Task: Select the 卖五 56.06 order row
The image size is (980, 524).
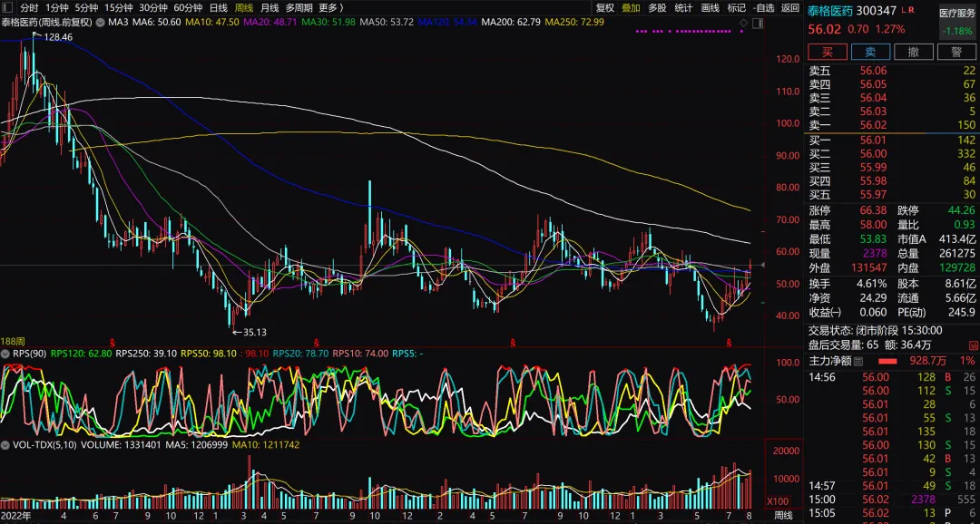Action: (x=892, y=71)
